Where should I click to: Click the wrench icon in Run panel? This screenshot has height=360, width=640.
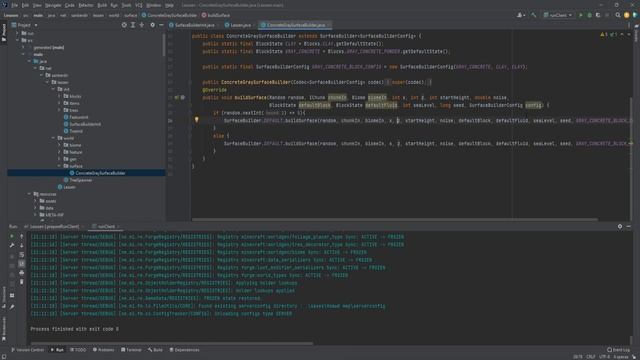pos(12,245)
